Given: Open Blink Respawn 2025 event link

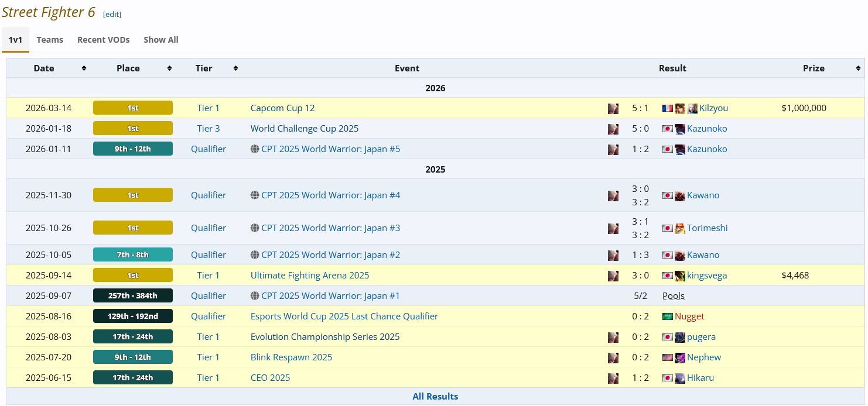Looking at the screenshot, I should click(291, 357).
